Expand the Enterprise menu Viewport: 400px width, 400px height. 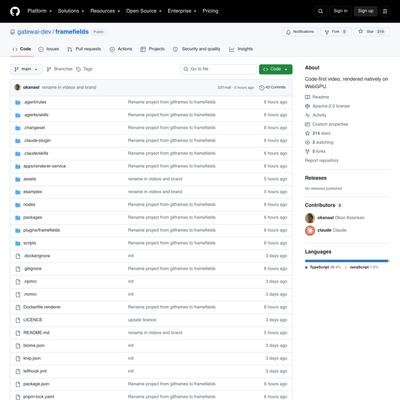click(182, 11)
